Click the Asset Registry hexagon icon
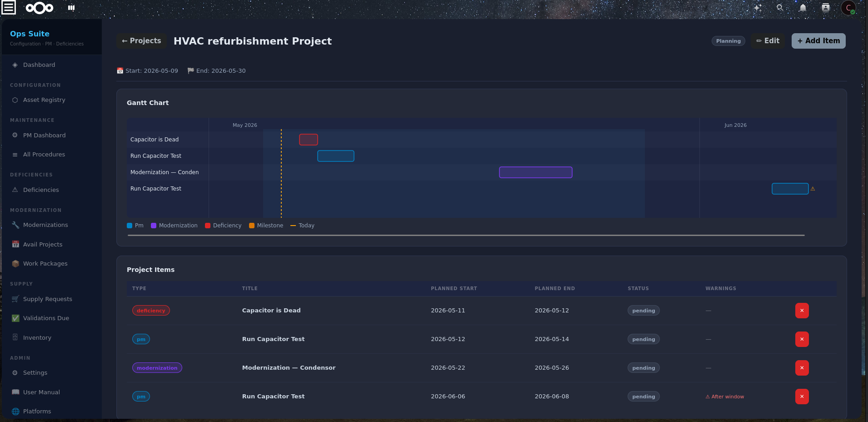The image size is (868, 422). pyautogui.click(x=15, y=100)
